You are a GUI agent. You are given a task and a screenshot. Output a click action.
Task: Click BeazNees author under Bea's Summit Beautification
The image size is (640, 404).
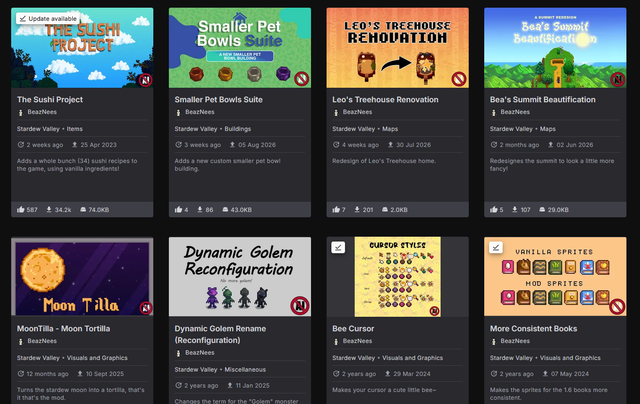[515, 112]
